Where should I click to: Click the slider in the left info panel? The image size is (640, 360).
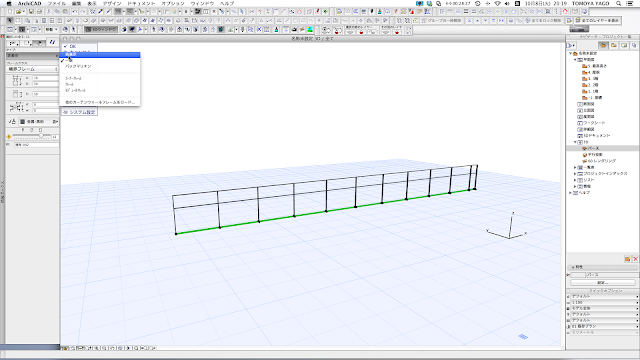pyautogui.click(x=32, y=136)
